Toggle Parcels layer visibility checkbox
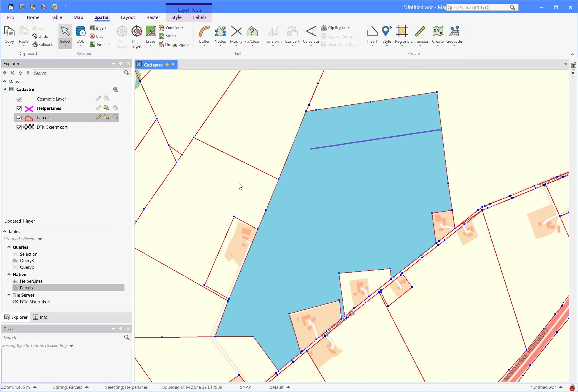 point(19,118)
